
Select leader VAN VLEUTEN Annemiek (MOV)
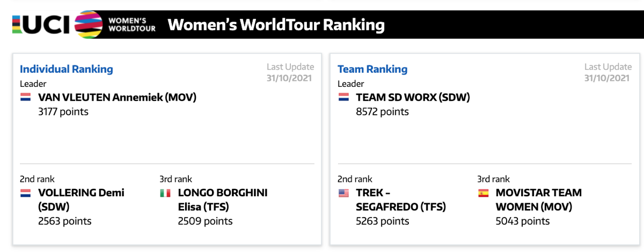tap(117, 98)
